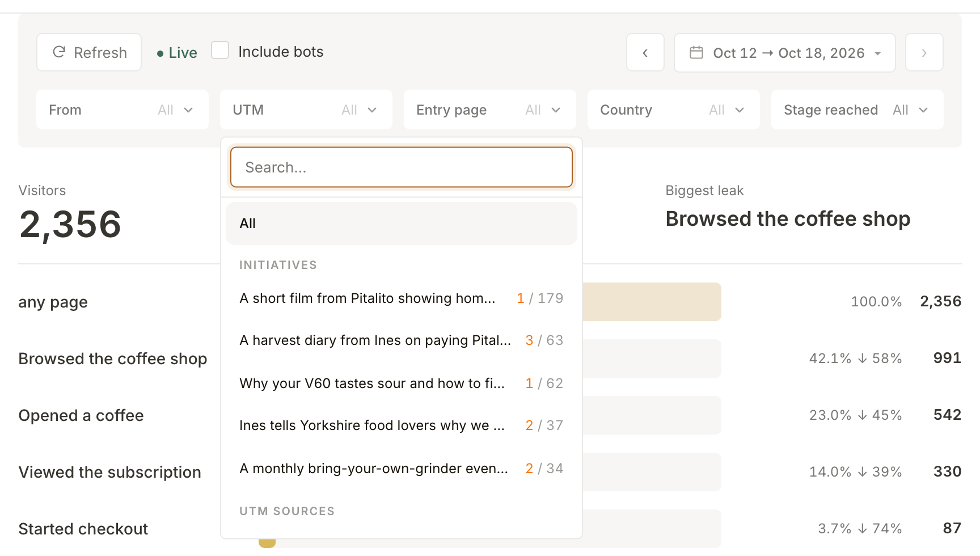Click the UTM Sources section header
The width and height of the screenshot is (980, 556).
click(287, 511)
